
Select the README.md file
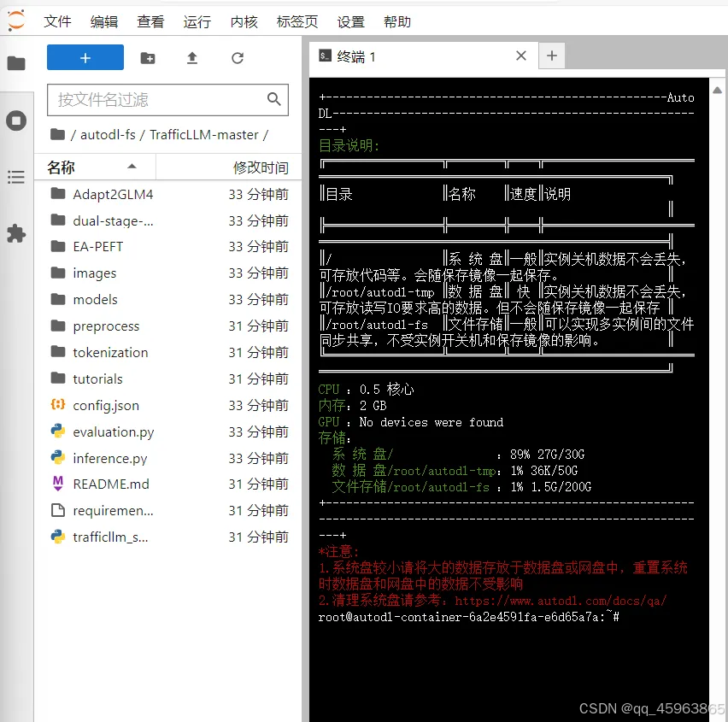pos(169,484)
